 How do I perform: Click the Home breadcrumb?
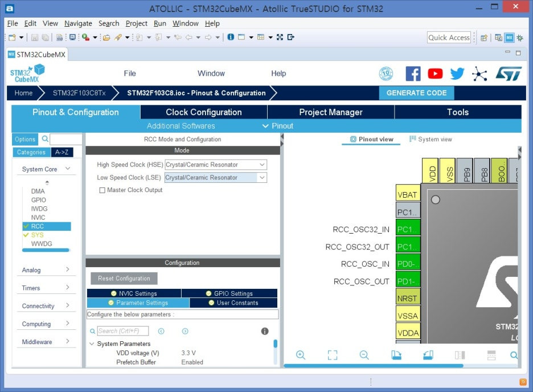click(23, 93)
